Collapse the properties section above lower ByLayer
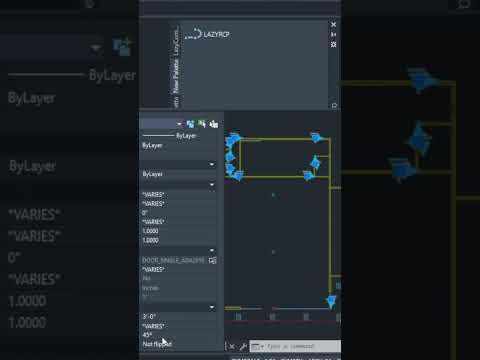The image size is (480, 360). (x=212, y=164)
